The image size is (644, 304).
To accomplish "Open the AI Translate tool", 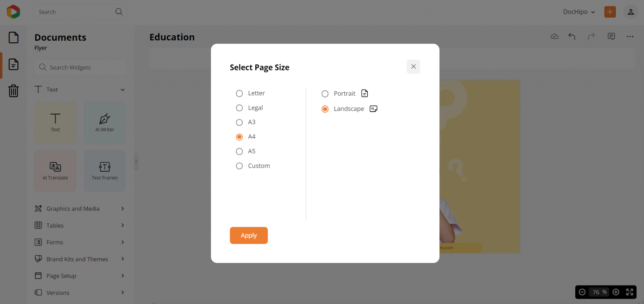I will coord(55,170).
